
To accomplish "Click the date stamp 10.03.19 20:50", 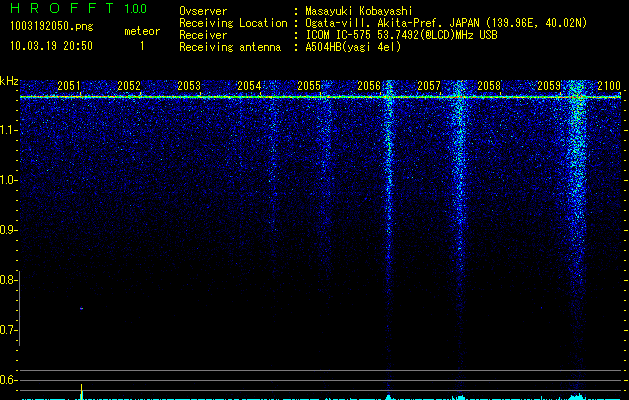I will point(51,46).
